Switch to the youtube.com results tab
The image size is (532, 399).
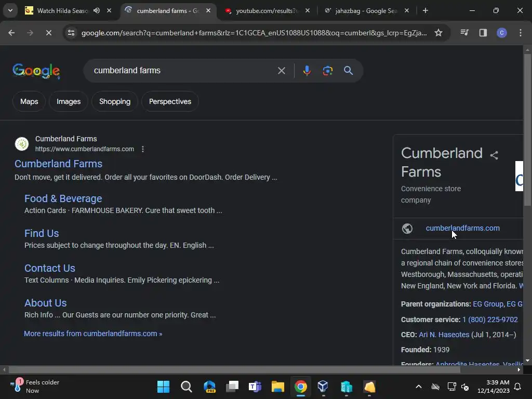pos(267,10)
